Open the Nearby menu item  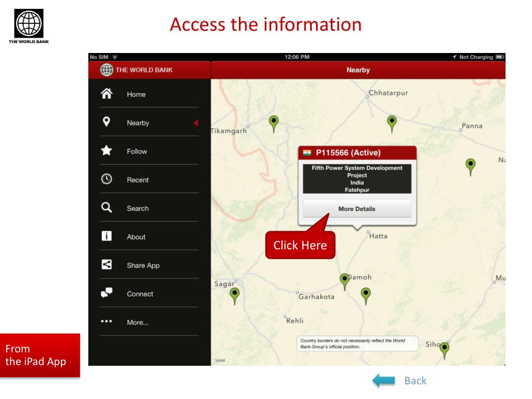pos(149,123)
